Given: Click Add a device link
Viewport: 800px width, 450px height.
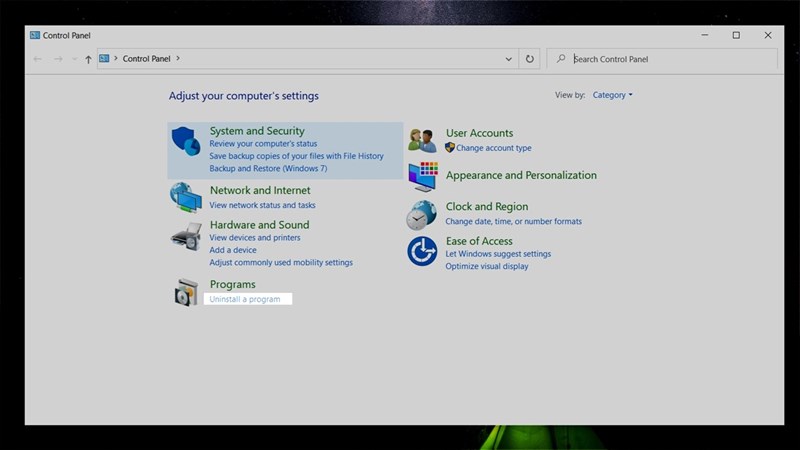Looking at the screenshot, I should point(233,250).
